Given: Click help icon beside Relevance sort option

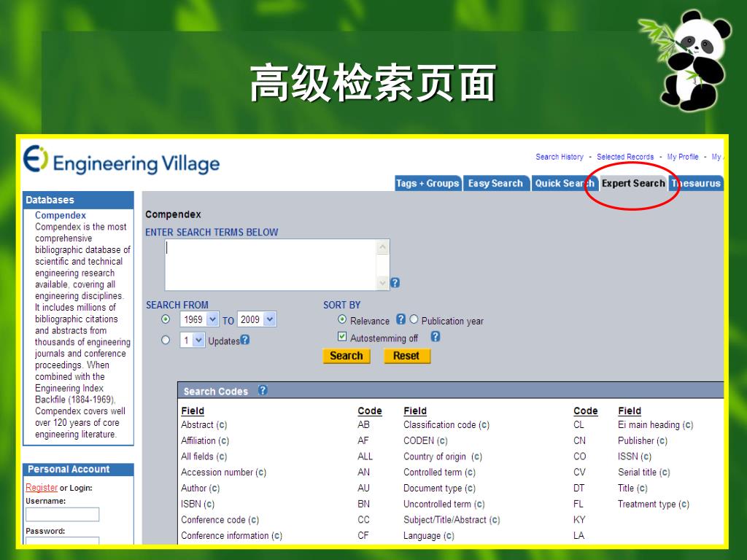Looking at the screenshot, I should pos(401,319).
